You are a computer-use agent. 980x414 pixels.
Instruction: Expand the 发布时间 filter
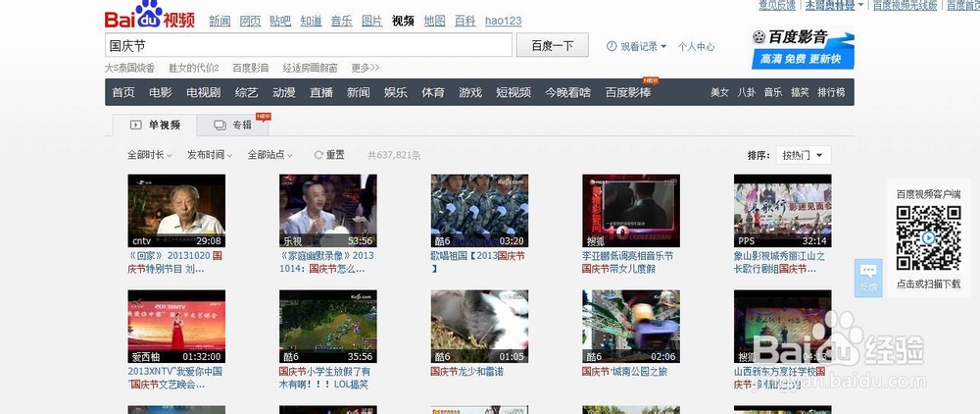210,154
